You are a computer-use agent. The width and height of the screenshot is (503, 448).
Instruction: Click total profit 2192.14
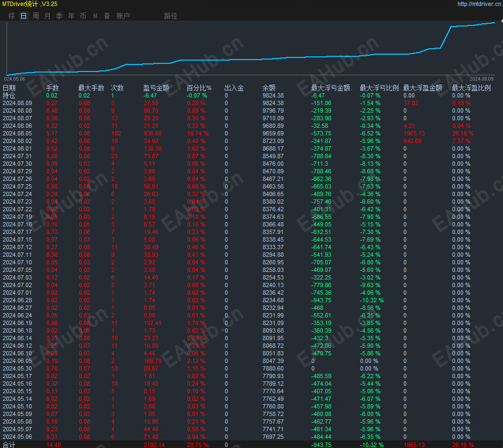click(x=154, y=445)
